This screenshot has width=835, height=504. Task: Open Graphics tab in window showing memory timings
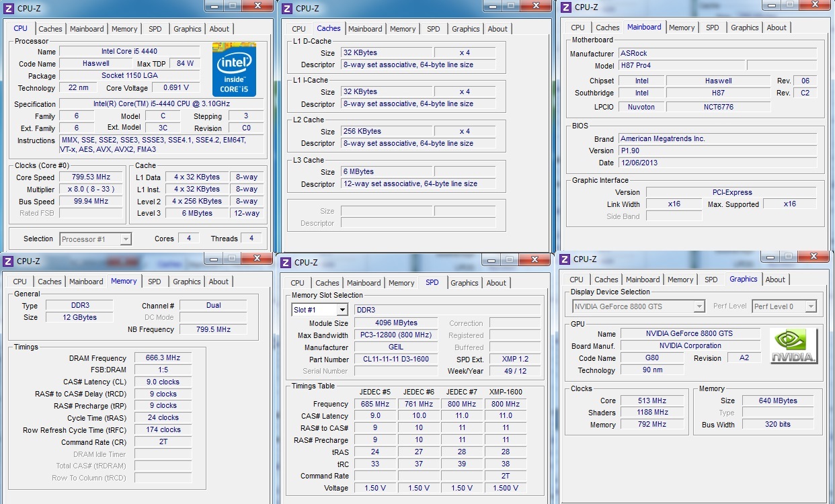(x=187, y=282)
